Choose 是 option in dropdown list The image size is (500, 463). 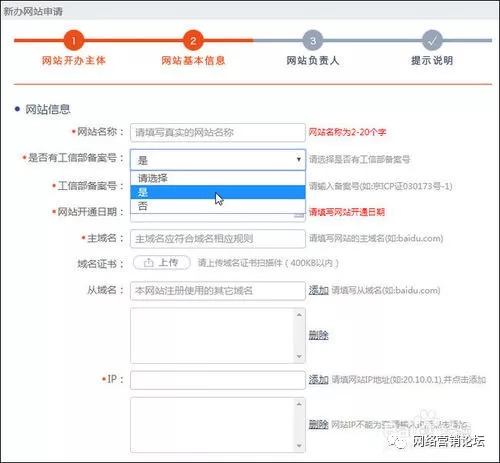click(218, 192)
